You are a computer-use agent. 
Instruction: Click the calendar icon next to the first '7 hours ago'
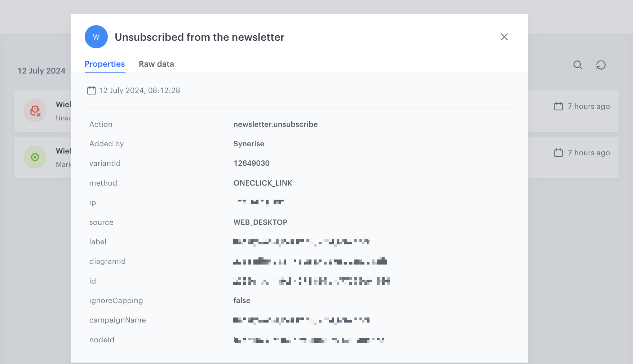558,106
